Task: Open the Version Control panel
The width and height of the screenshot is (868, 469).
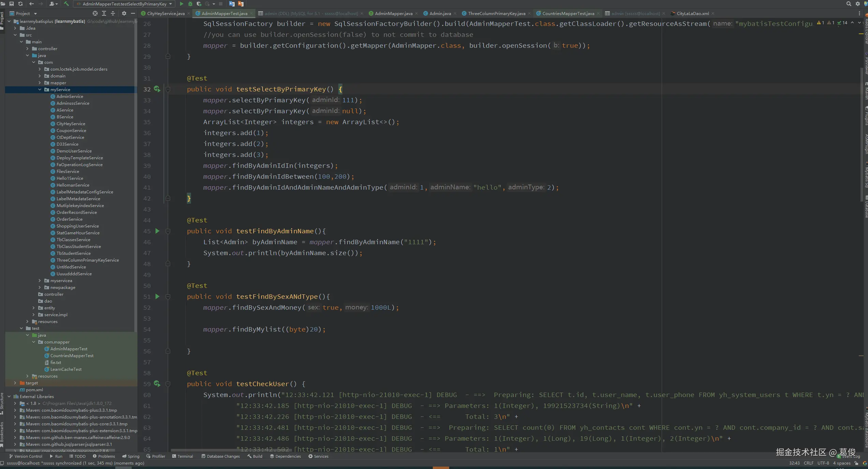Action: click(x=27, y=456)
